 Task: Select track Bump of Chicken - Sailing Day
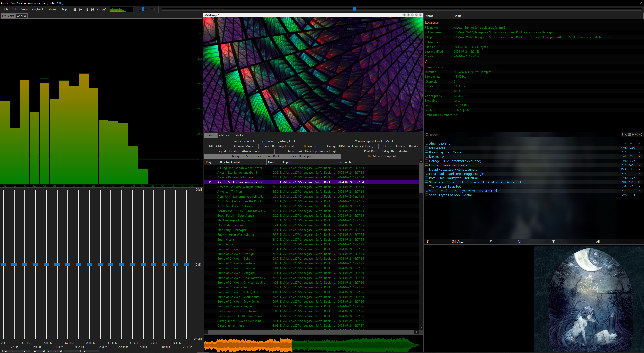(311, 292)
